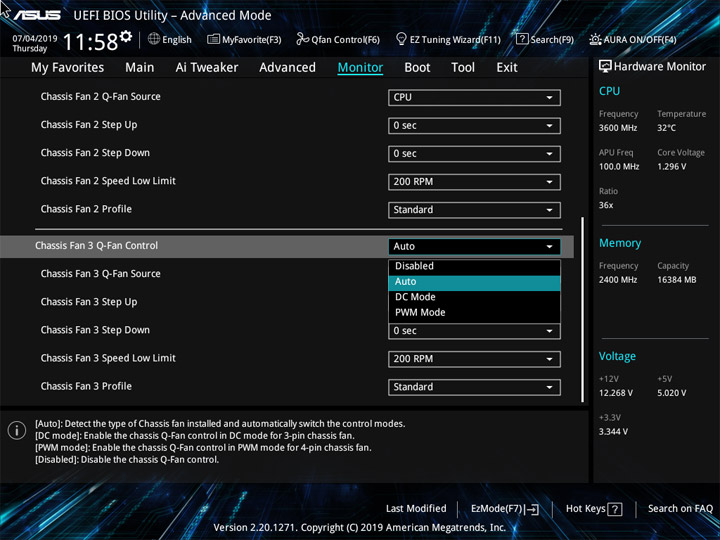Click the globe language icon
720x540 pixels.
click(x=154, y=39)
